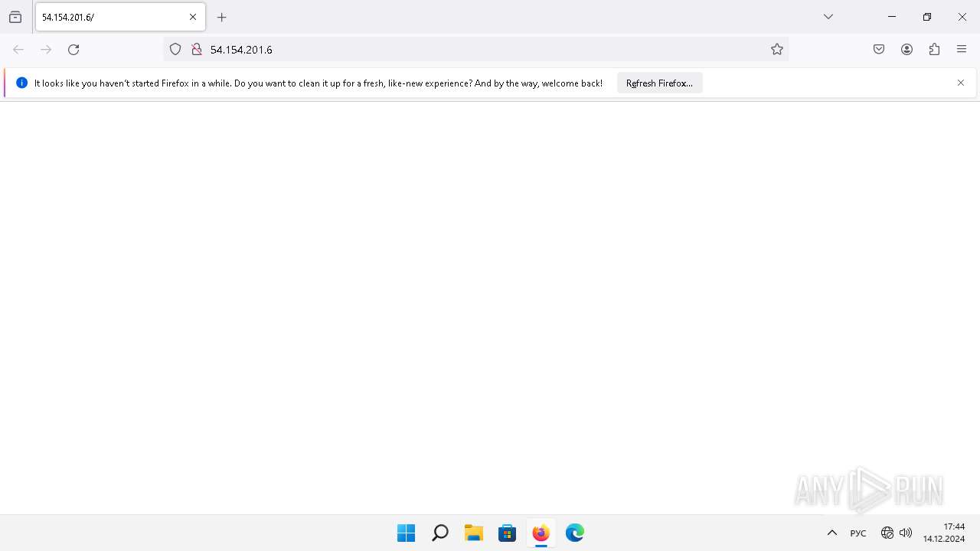The height and width of the screenshot is (551, 980).
Task: Reload the current page
Action: (x=73, y=49)
